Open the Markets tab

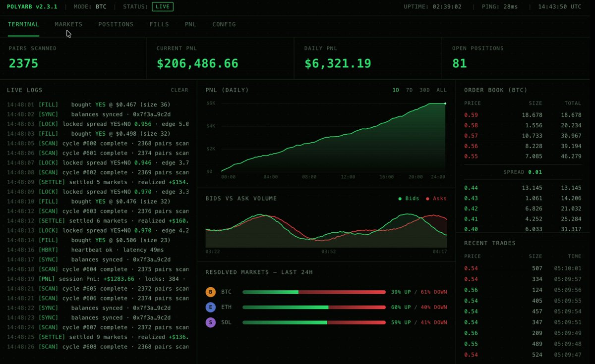click(x=68, y=24)
